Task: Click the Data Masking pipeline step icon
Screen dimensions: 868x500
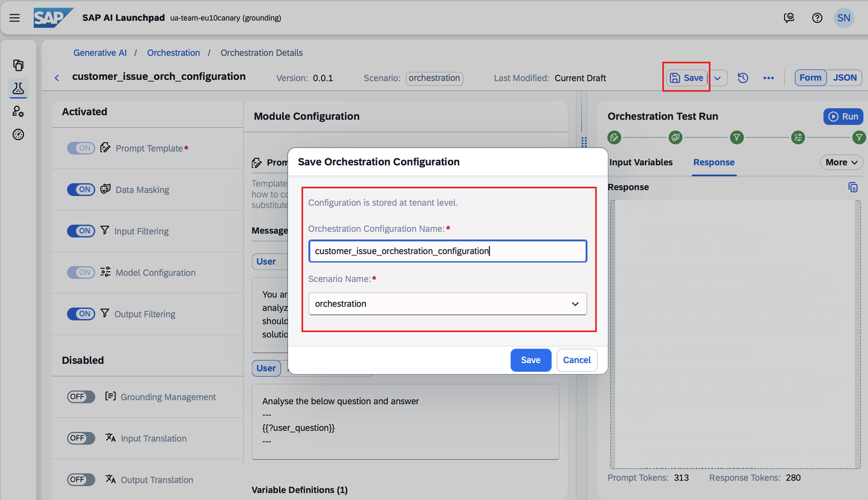Action: point(676,138)
